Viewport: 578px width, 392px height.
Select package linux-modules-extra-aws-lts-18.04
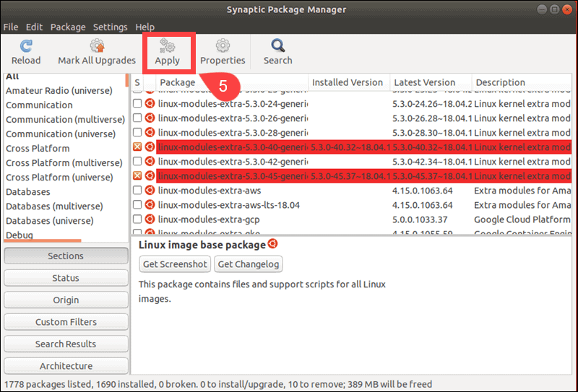click(x=229, y=205)
